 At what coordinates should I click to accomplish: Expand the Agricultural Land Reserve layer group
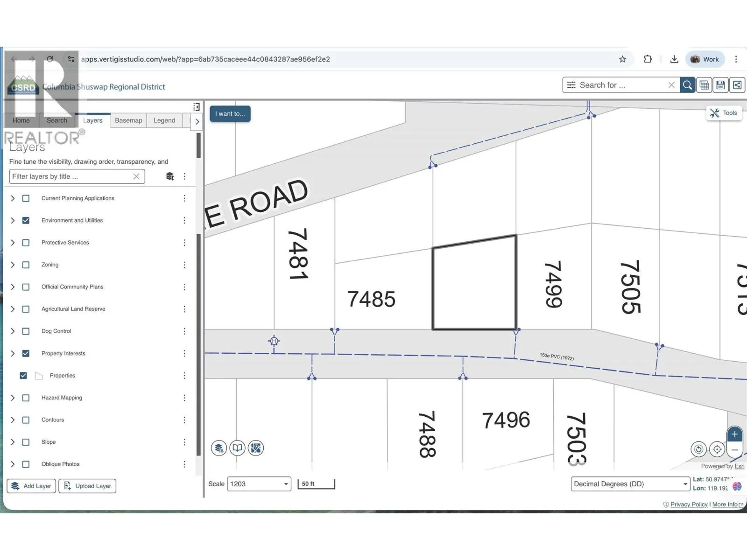tap(13, 309)
